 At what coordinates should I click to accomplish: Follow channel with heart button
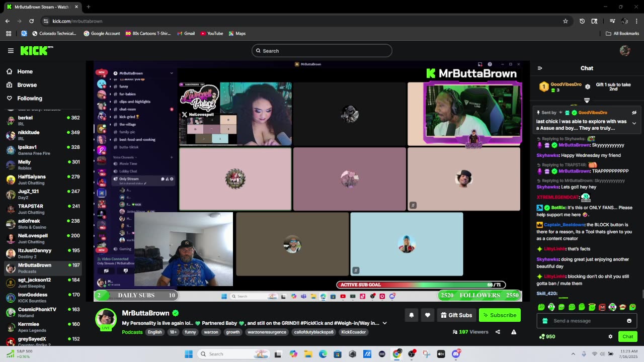(428, 315)
